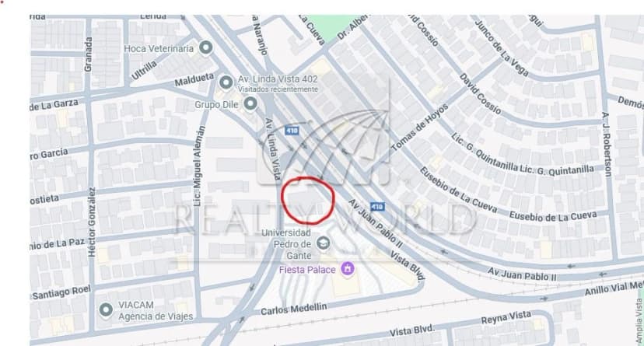Select the Av. Linda Vista 402 pin
Image resolution: width=644 pixels, height=346 pixels.
click(226, 82)
